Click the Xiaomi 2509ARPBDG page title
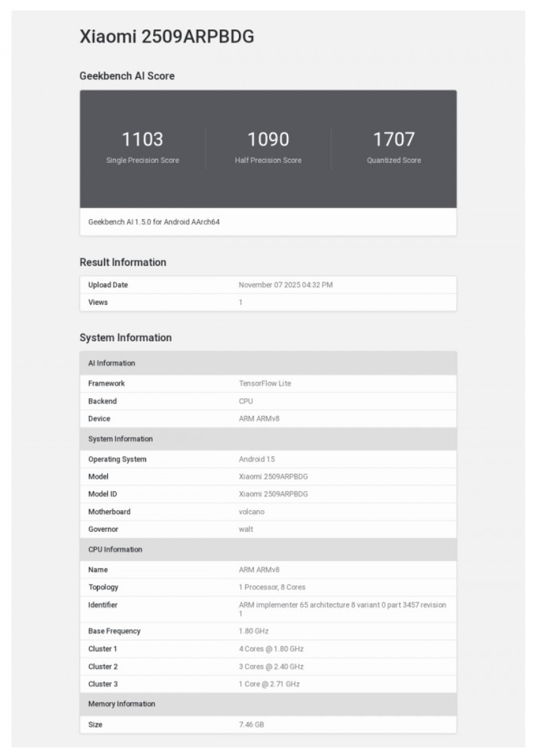The height and width of the screenshot is (756, 534). coord(166,38)
